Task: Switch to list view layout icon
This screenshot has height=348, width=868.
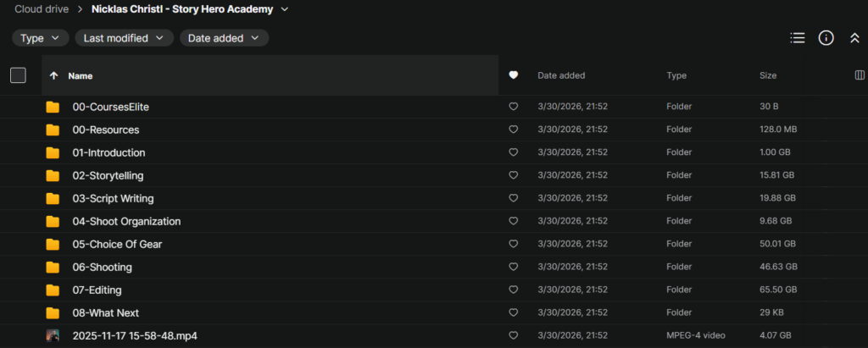Action: pyautogui.click(x=797, y=38)
